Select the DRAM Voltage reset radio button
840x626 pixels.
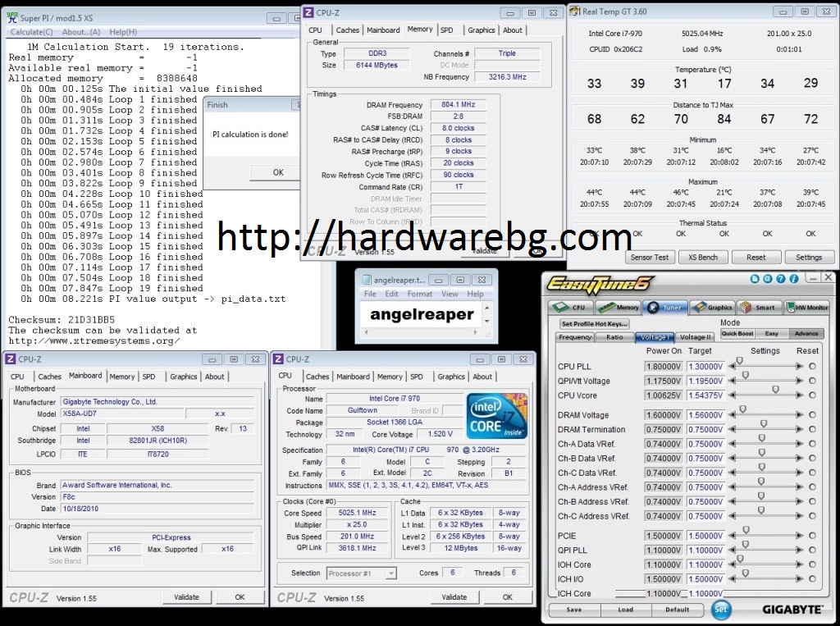813,415
